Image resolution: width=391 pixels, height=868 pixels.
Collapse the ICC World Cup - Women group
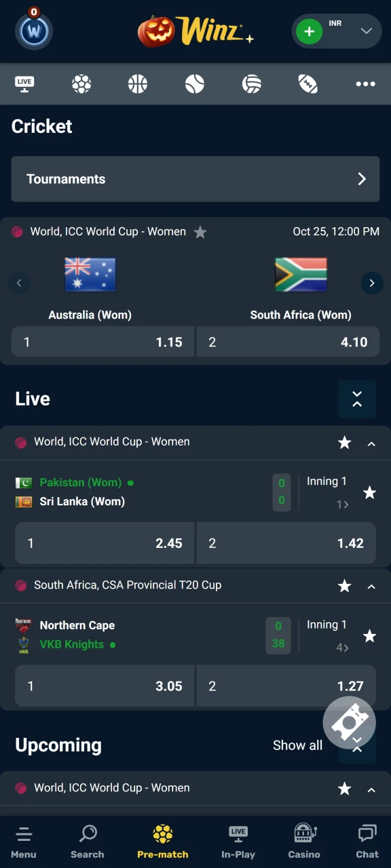pyautogui.click(x=371, y=443)
